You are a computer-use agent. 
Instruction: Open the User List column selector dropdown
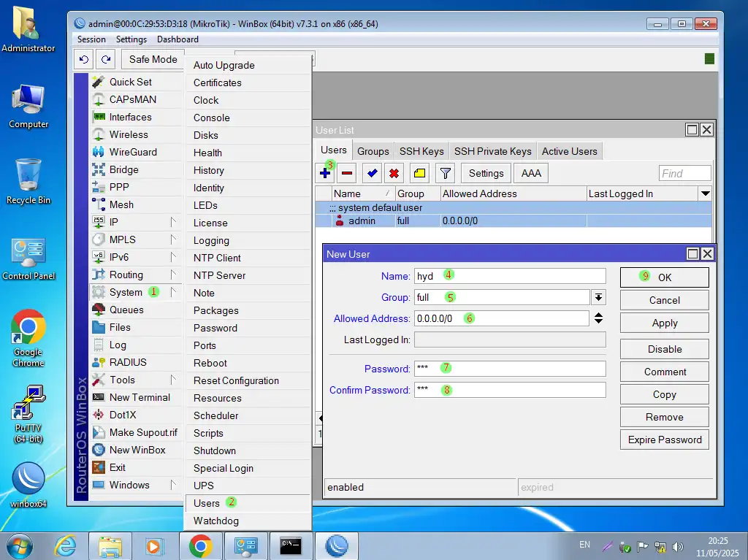[x=705, y=193]
